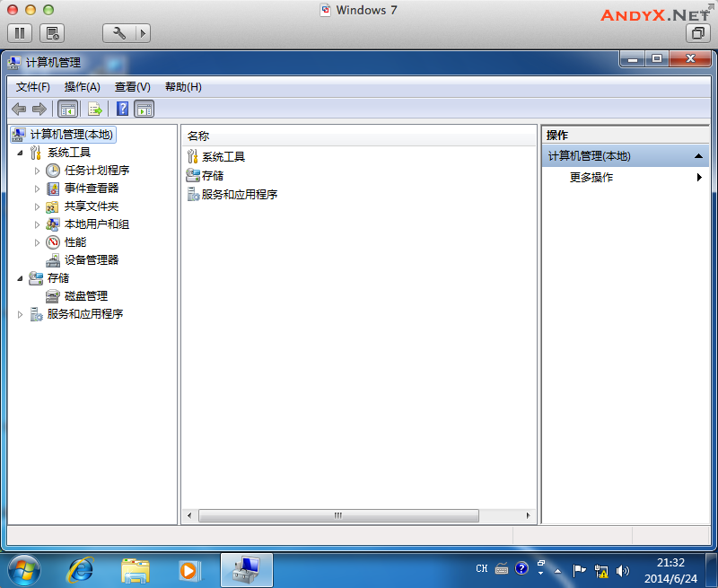This screenshot has height=588, width=718.
Task: Click the 磁盘管理 disk icon in tree
Action: click(53, 296)
